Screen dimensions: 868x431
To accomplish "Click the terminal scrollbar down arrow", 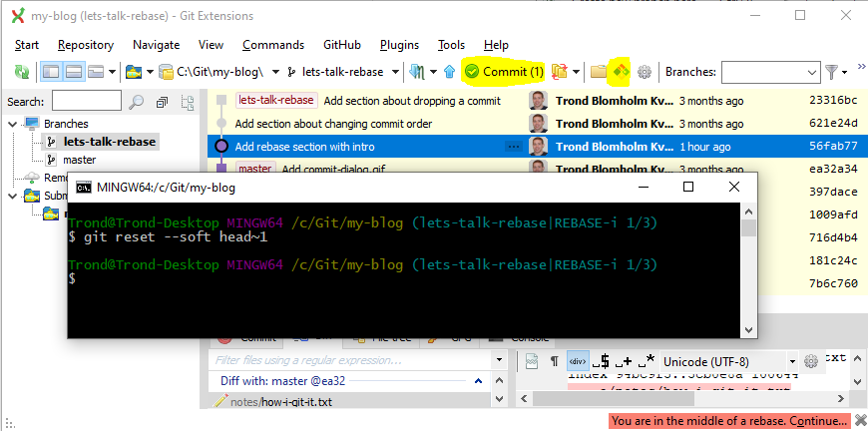I will 749,330.
